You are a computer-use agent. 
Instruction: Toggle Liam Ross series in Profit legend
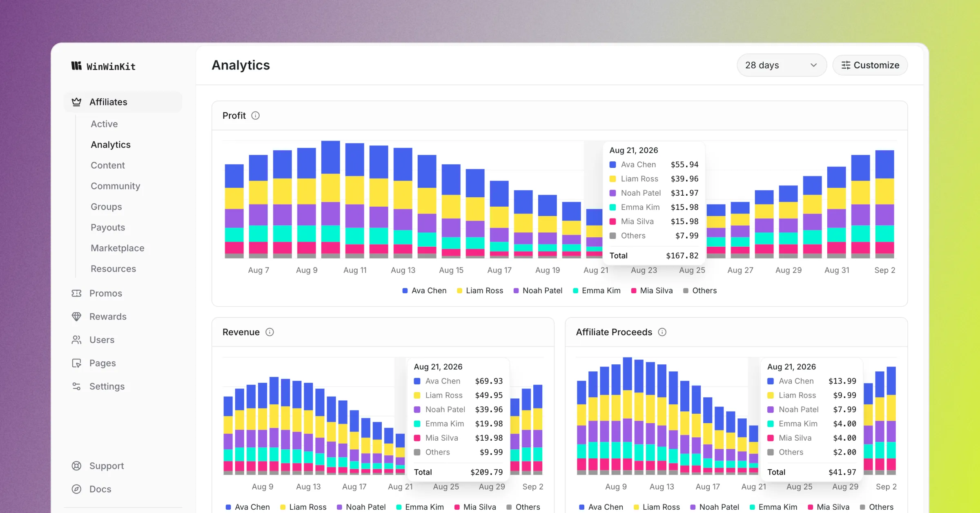point(480,291)
